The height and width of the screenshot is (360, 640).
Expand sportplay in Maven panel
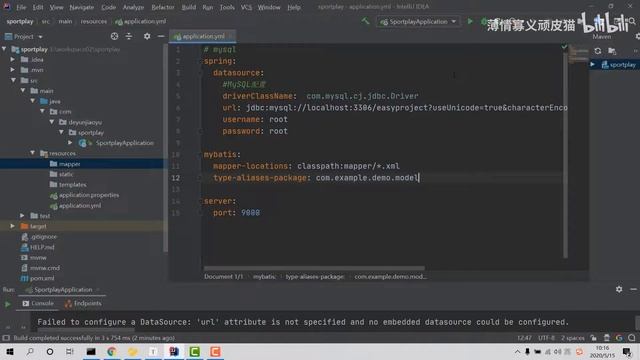click(x=592, y=64)
